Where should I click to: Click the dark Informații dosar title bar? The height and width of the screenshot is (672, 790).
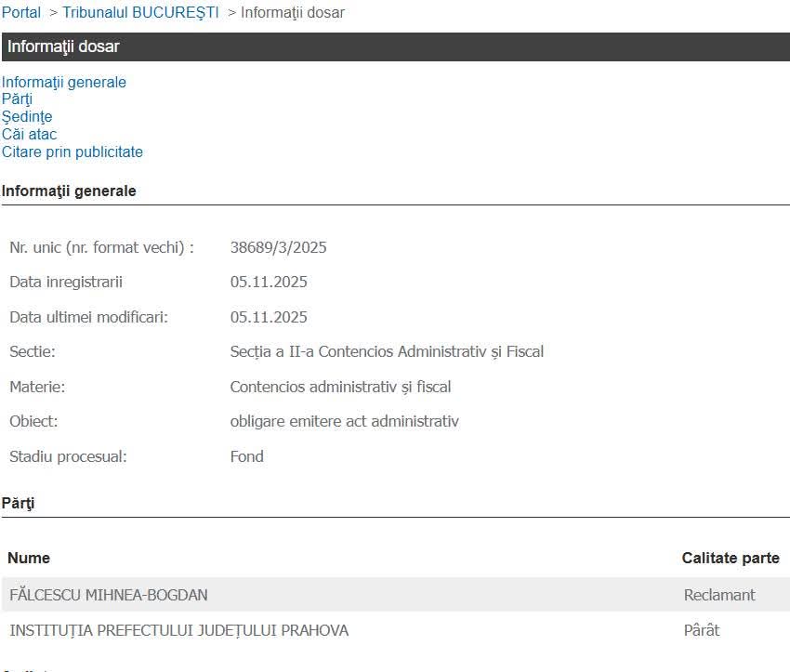click(395, 46)
